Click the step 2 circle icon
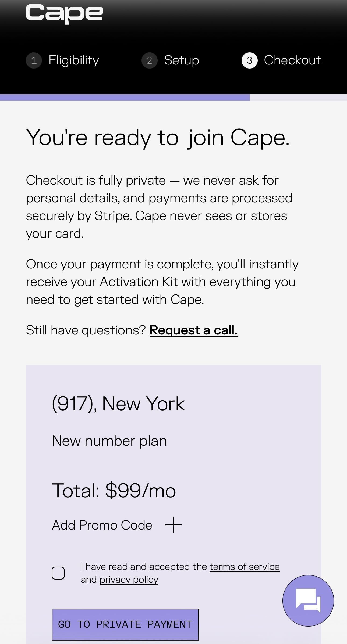The width and height of the screenshot is (347, 644). pos(150,60)
